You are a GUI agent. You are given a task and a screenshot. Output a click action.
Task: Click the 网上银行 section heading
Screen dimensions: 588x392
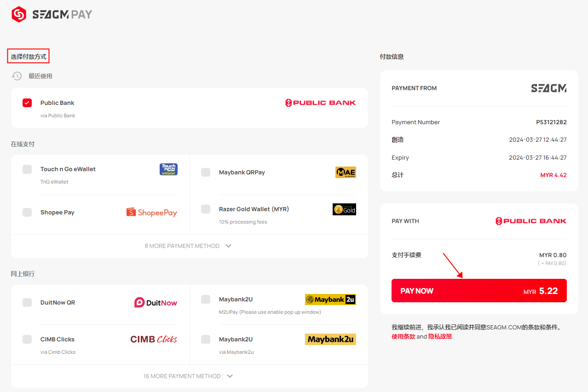(x=23, y=274)
